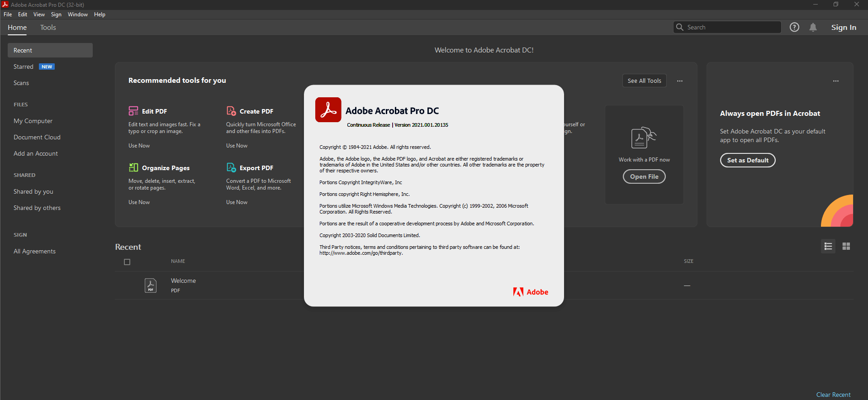Tick the select-all checkbox in Recent list
Viewport: 868px width, 400px height.
pyautogui.click(x=127, y=262)
